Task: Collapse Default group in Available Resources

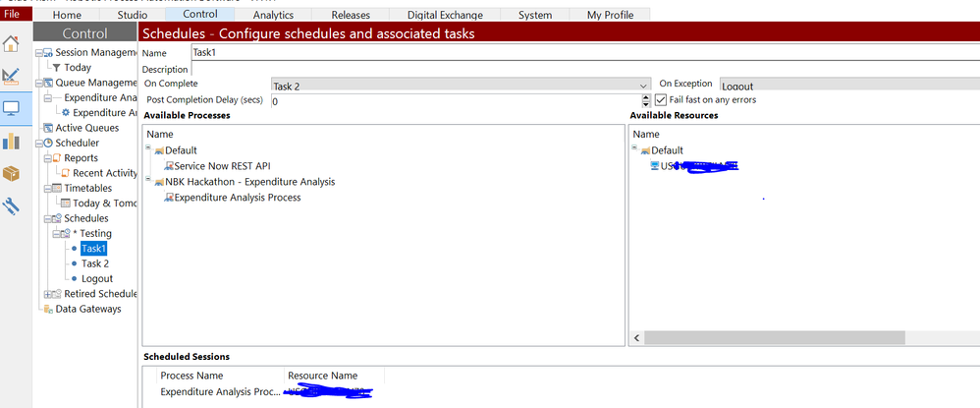Action: pyautogui.click(x=634, y=148)
